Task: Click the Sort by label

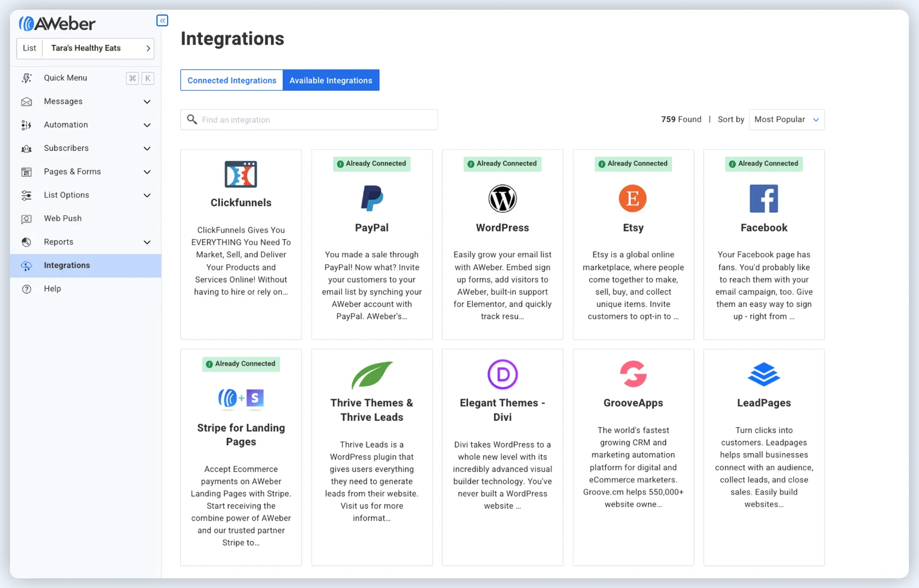Action: [731, 119]
